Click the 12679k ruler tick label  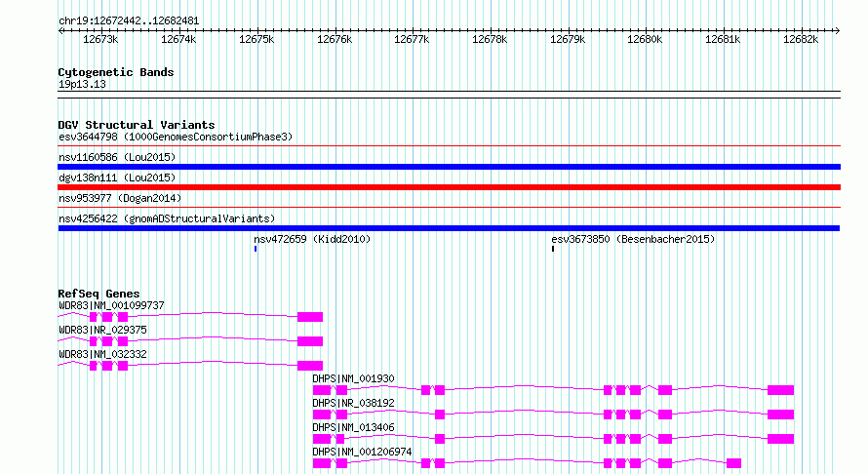pos(568,39)
